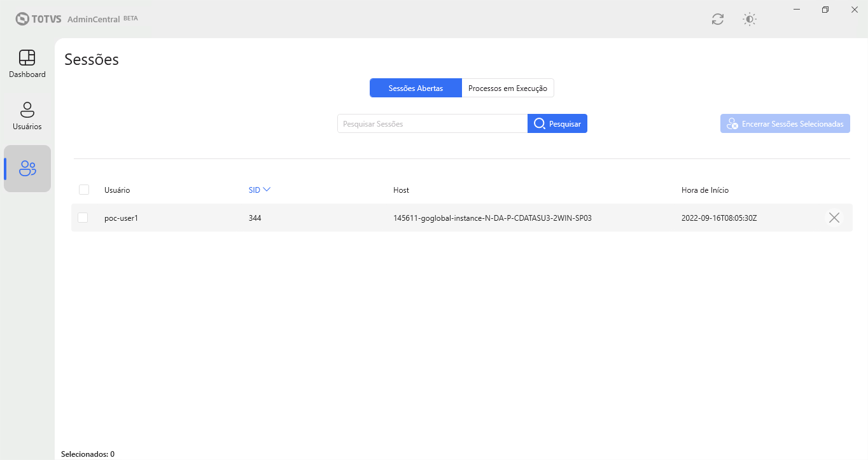
Task: Click the TOTVS AdminCentral logo
Action: pos(76,18)
